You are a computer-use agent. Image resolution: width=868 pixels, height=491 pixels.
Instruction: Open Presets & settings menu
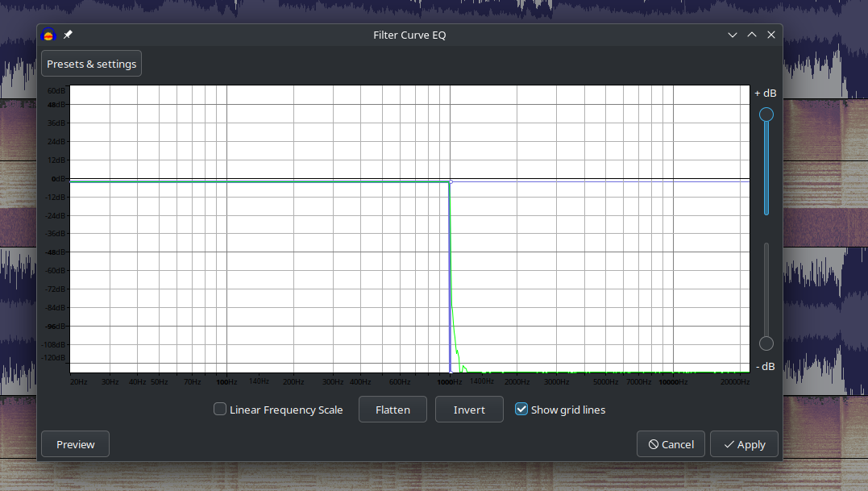[x=91, y=64]
